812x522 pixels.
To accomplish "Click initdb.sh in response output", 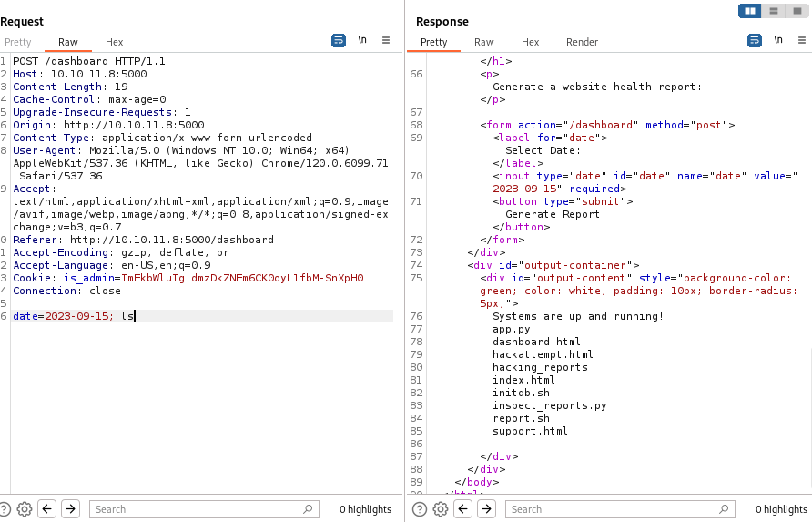I will pyautogui.click(x=521, y=393).
